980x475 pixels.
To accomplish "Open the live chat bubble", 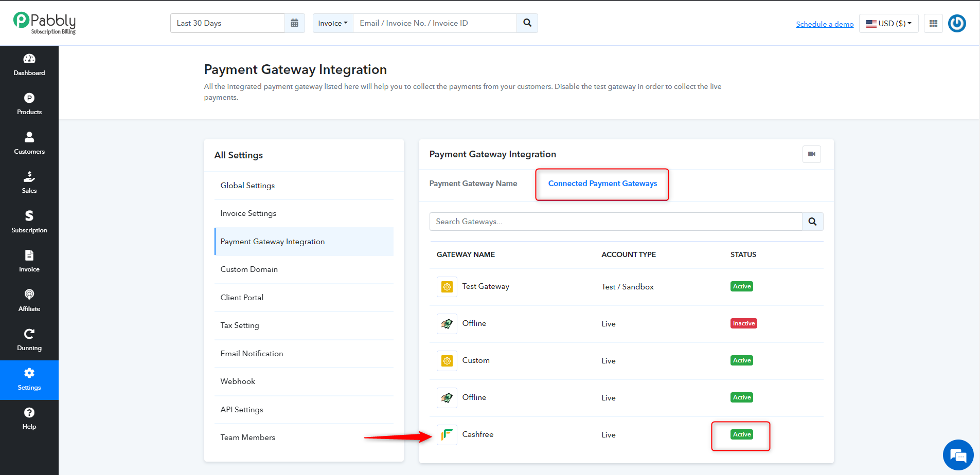I will click(958, 455).
